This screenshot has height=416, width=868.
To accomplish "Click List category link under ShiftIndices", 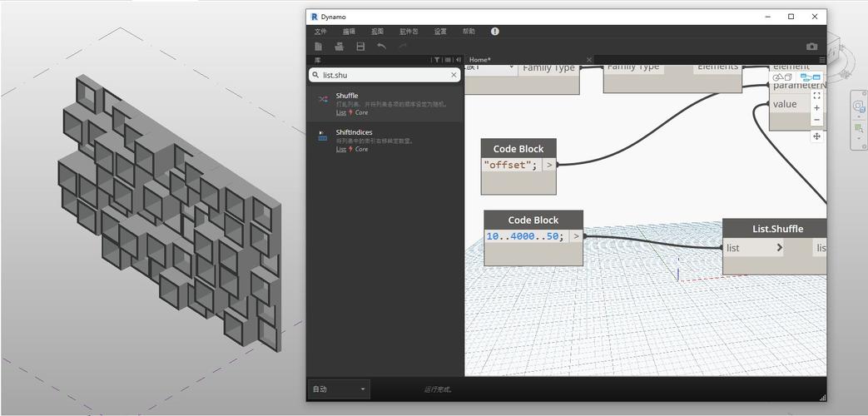I will pyautogui.click(x=340, y=150).
